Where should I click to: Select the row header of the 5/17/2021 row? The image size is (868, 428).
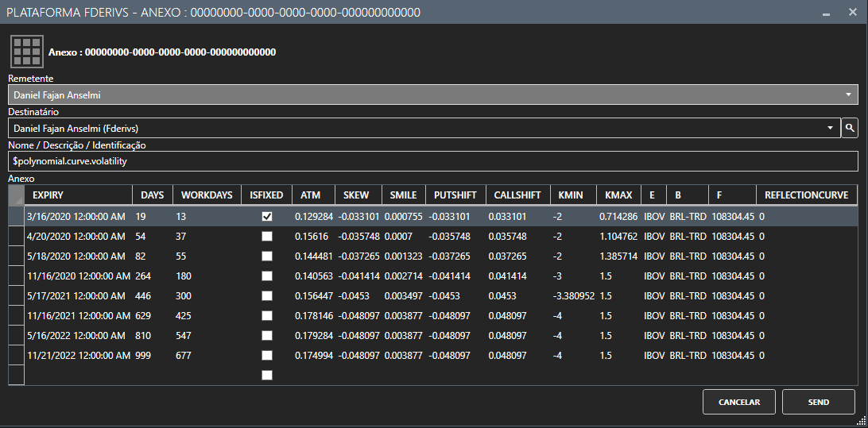16,295
